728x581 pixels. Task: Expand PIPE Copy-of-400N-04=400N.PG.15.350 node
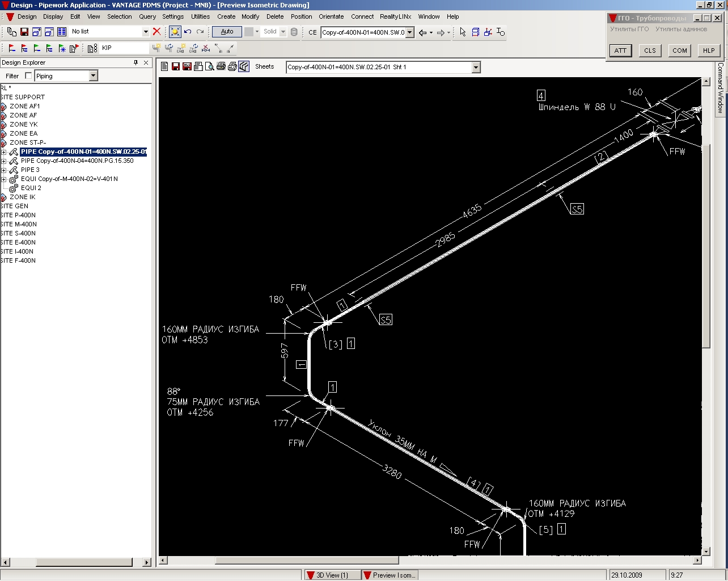click(4, 161)
